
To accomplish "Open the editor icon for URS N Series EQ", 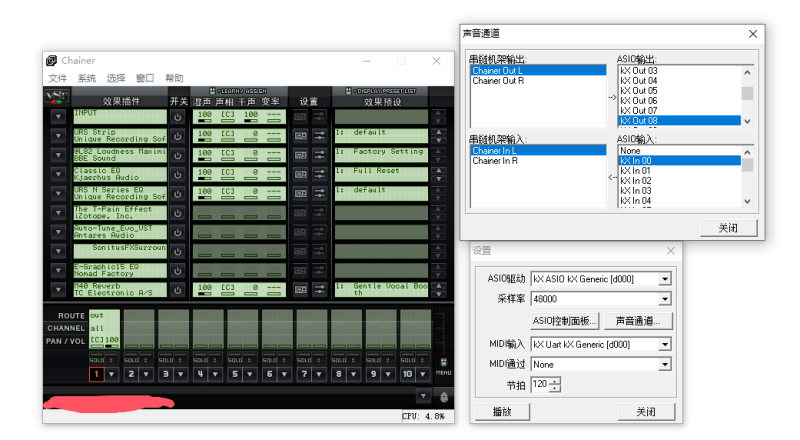I will click(301, 193).
